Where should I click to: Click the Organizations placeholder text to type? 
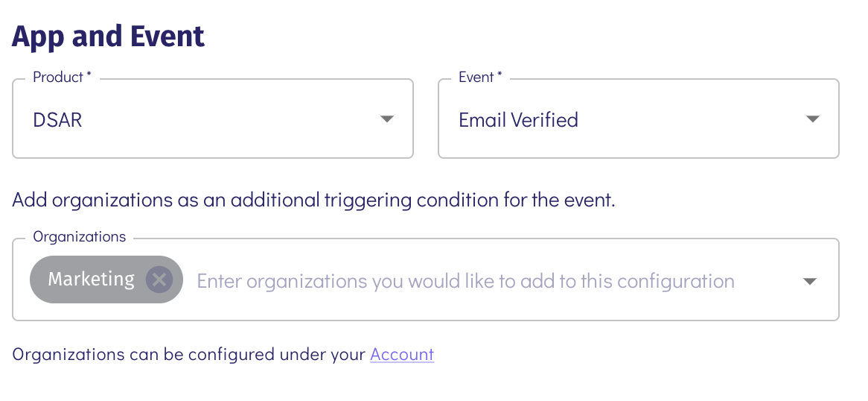465,281
